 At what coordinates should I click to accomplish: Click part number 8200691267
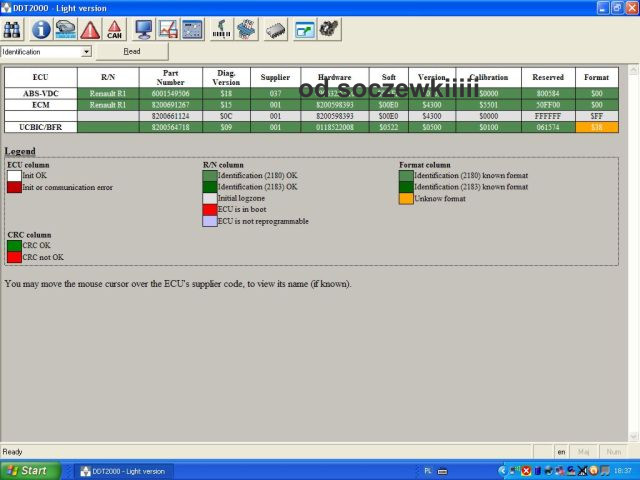click(x=171, y=105)
